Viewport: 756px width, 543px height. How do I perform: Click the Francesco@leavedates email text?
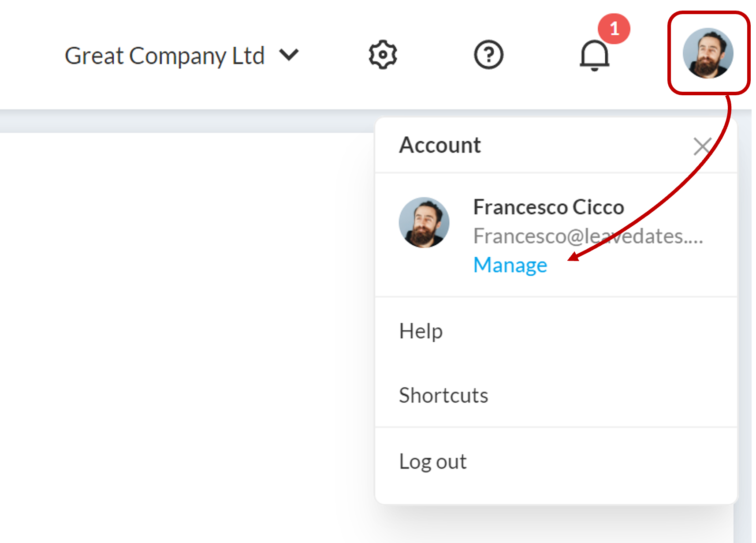pyautogui.click(x=588, y=236)
